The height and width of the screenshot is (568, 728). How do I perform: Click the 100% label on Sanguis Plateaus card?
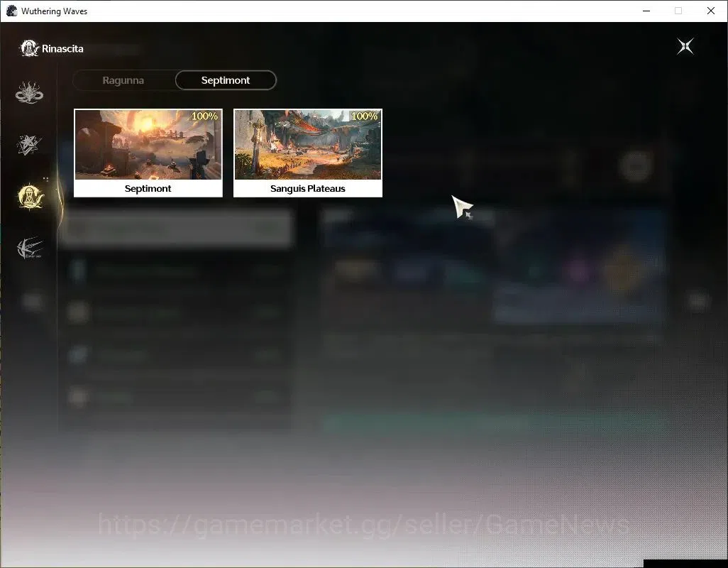(x=364, y=116)
